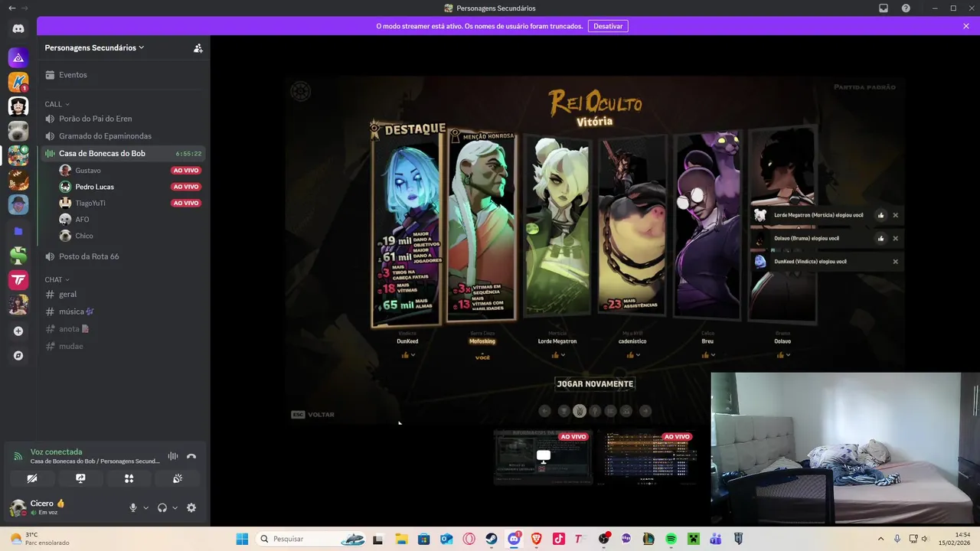
Task: Open Windows Start menu
Action: (x=242, y=539)
